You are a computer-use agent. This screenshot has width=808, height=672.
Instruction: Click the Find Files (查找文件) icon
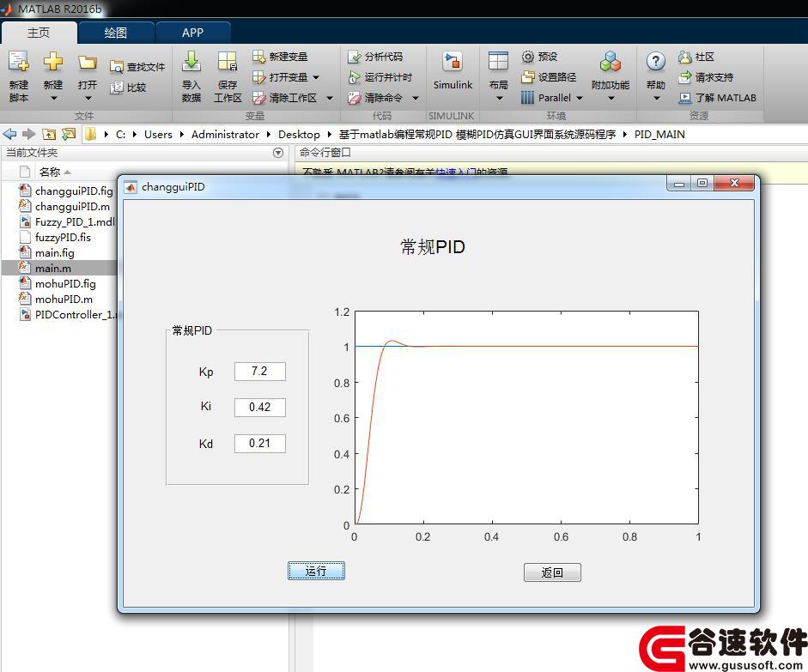(117, 67)
